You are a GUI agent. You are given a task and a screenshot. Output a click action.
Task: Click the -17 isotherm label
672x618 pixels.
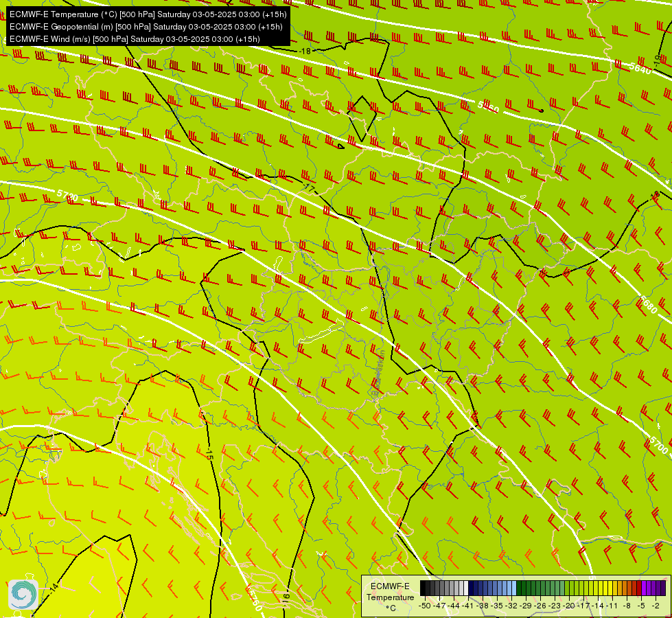pos(310,188)
